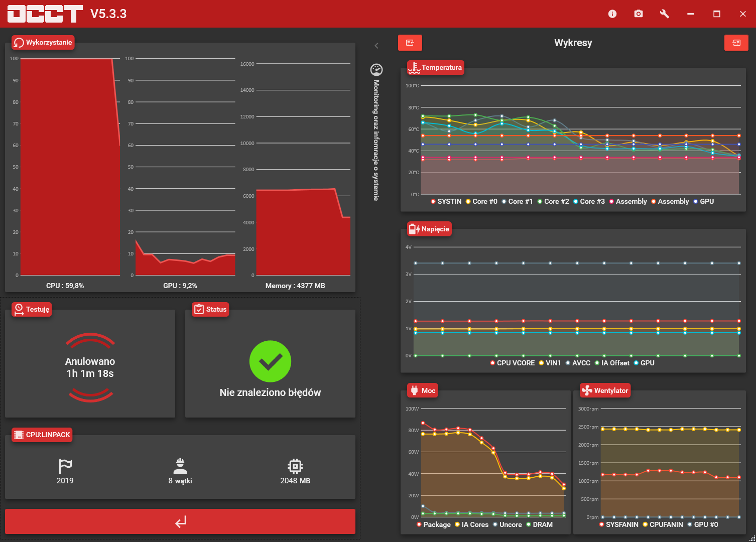Screen dimensions: 756x542
Task: Open settings with the wrench icon
Action: (x=664, y=14)
